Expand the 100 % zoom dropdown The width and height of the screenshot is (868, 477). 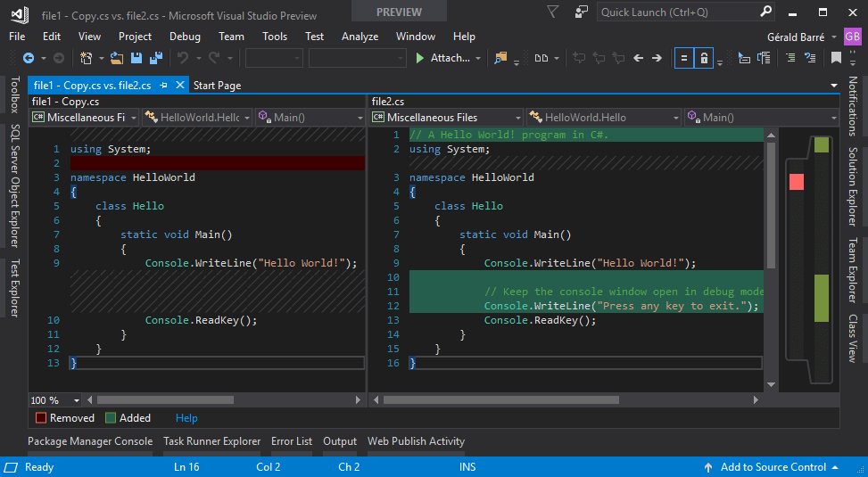(76, 400)
